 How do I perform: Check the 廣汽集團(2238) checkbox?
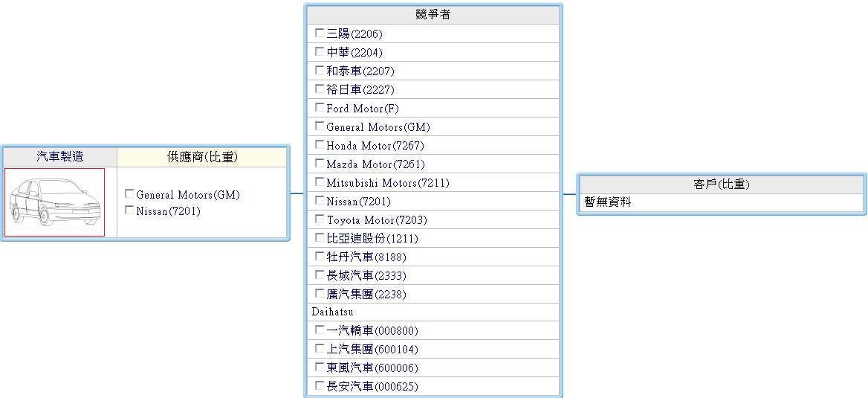pyautogui.click(x=320, y=292)
